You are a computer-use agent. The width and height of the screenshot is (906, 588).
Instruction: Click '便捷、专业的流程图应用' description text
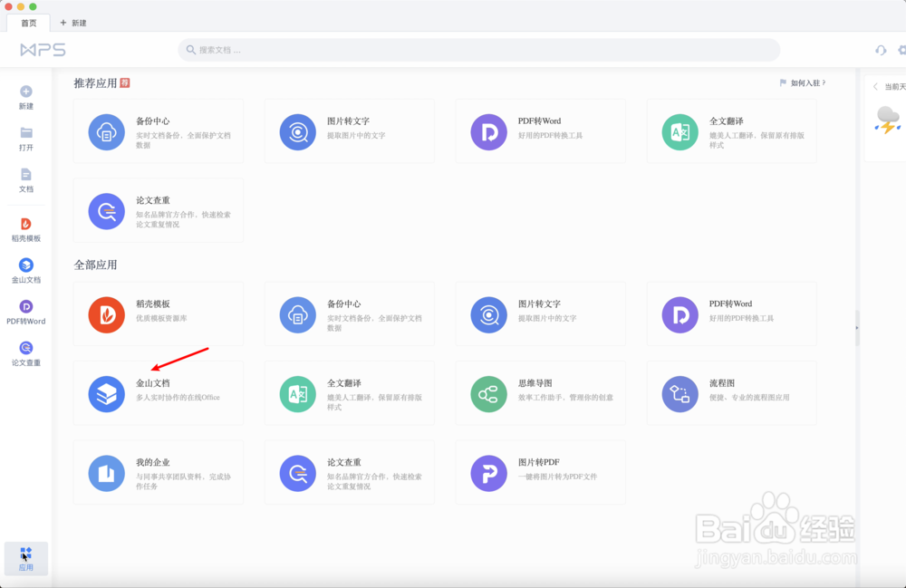click(749, 398)
